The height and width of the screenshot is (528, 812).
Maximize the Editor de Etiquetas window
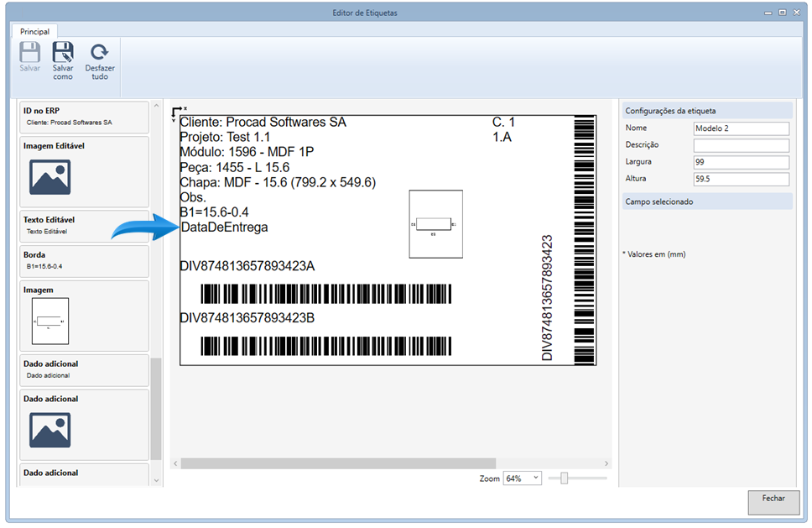pos(783,13)
